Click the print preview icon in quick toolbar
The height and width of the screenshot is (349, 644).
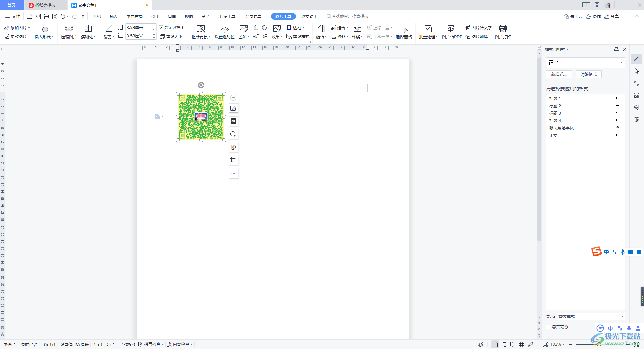tap(54, 16)
